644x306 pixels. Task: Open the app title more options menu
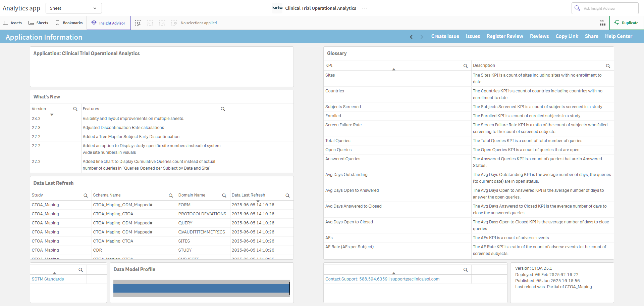pyautogui.click(x=364, y=8)
